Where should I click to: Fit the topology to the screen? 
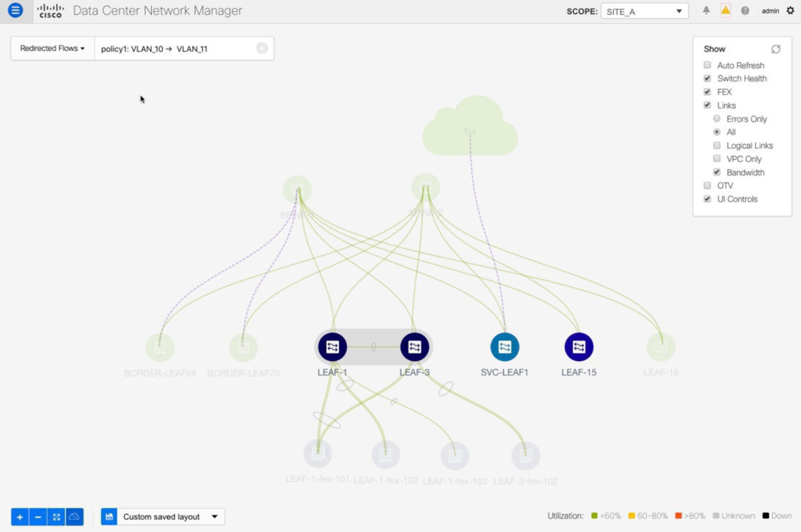(x=56, y=517)
